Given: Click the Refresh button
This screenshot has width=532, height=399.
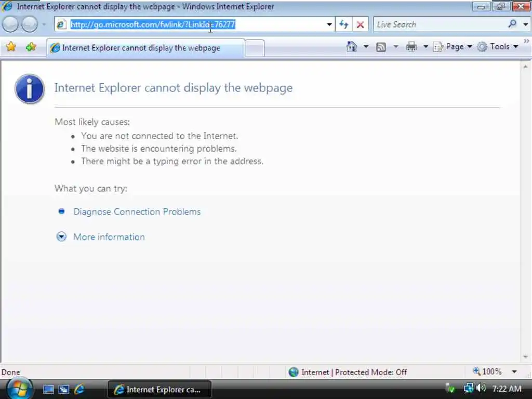Looking at the screenshot, I should tap(343, 24).
